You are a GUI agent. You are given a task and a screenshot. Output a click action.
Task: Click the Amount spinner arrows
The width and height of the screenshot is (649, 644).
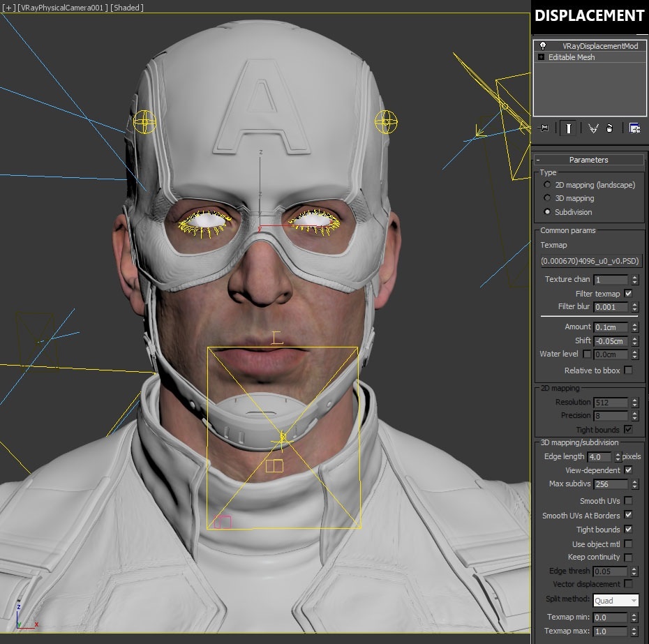pyautogui.click(x=635, y=327)
